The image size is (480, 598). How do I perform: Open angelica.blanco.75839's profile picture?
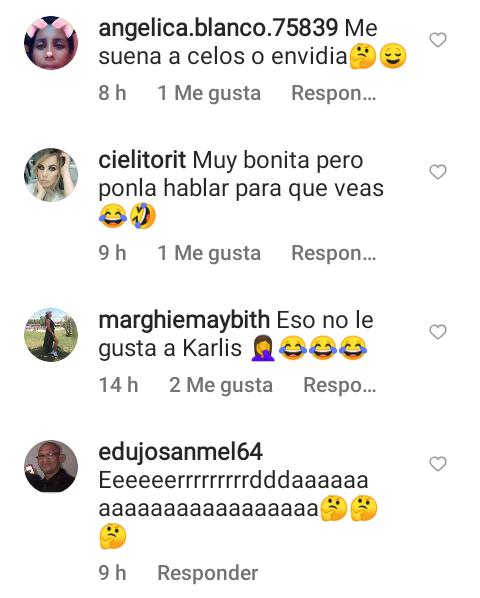click(x=51, y=43)
